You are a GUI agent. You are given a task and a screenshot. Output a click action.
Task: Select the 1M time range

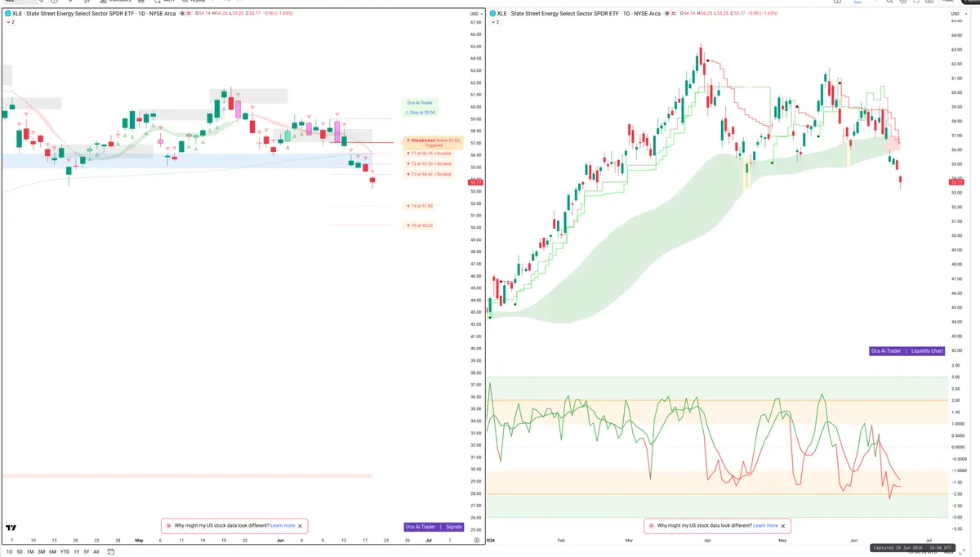pos(30,552)
